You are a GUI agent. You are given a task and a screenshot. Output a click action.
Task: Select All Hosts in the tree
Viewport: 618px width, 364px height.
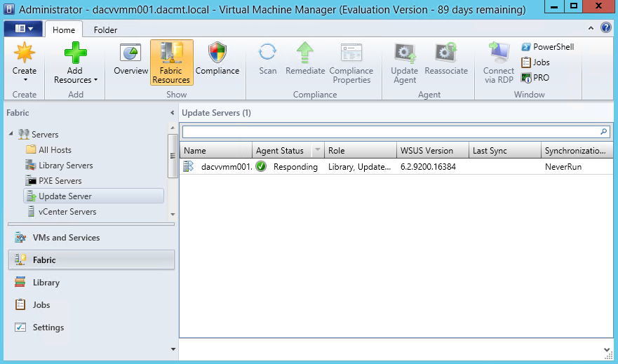point(55,150)
